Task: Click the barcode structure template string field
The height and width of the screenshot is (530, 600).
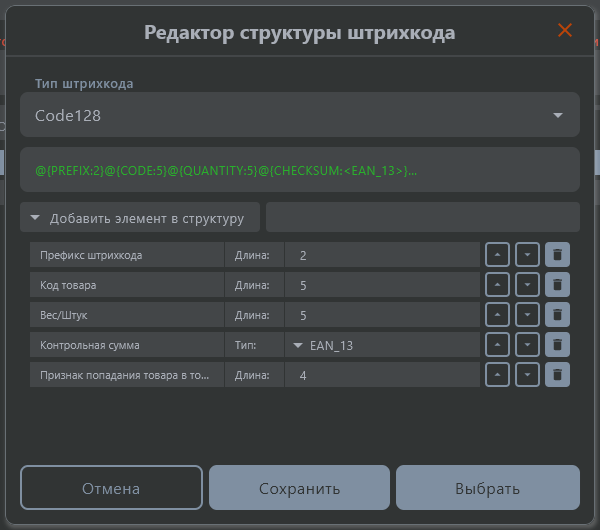Action: coord(300,170)
